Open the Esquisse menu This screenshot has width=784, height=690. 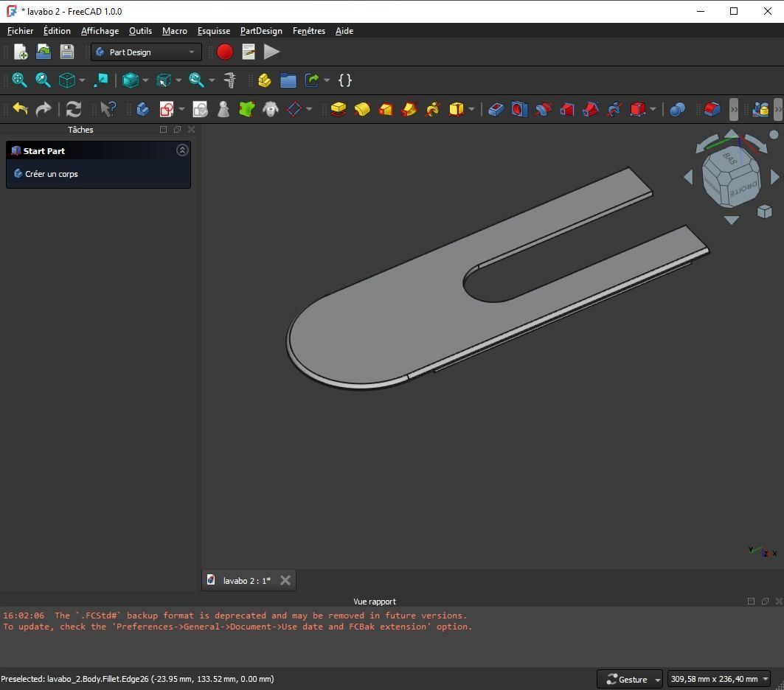pos(214,31)
